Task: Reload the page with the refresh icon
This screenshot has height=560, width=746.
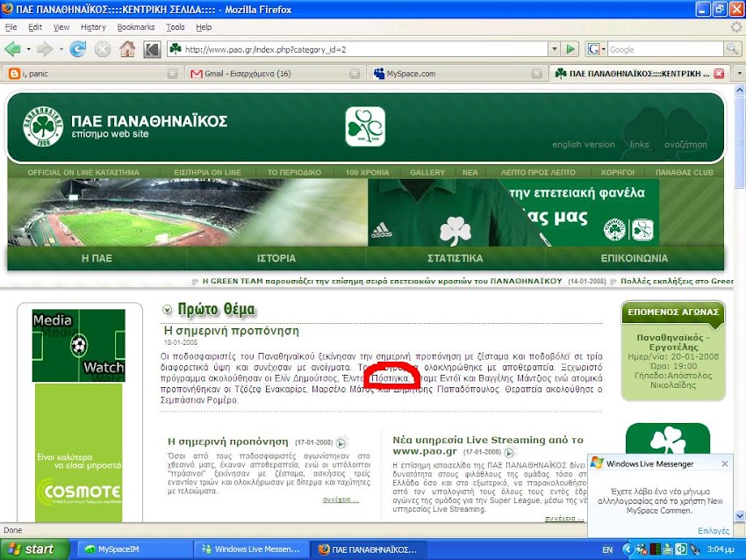Action: [77, 49]
